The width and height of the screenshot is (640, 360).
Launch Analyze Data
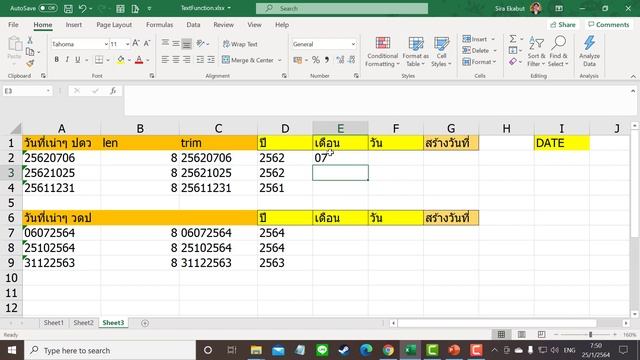pyautogui.click(x=589, y=51)
